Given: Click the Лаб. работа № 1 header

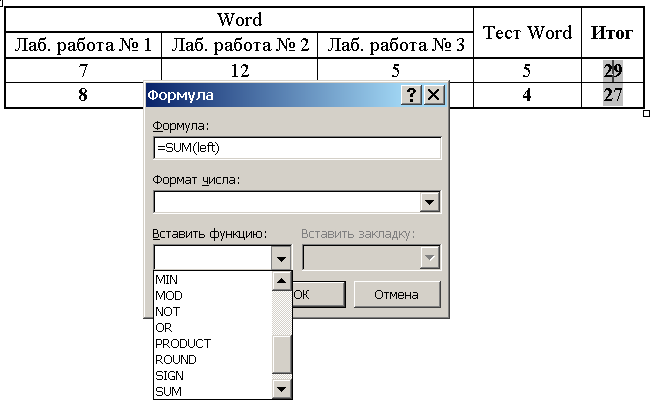Looking at the screenshot, I should pyautogui.click(x=83, y=45).
